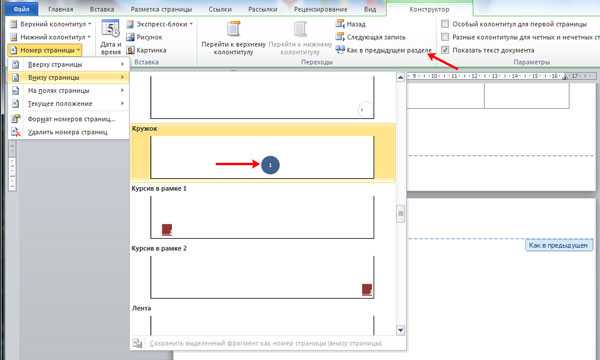
Task: Insert a Картинка clip art
Action: [146, 50]
